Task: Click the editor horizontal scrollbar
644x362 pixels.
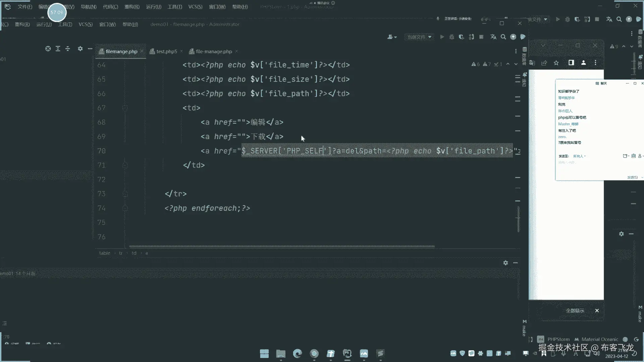Action: pyautogui.click(x=282, y=246)
